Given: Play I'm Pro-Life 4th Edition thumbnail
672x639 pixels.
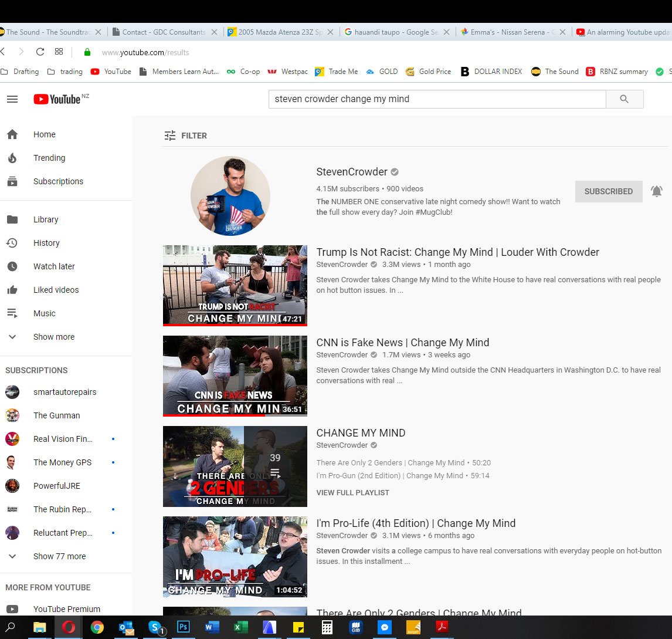Looking at the screenshot, I should pos(235,557).
